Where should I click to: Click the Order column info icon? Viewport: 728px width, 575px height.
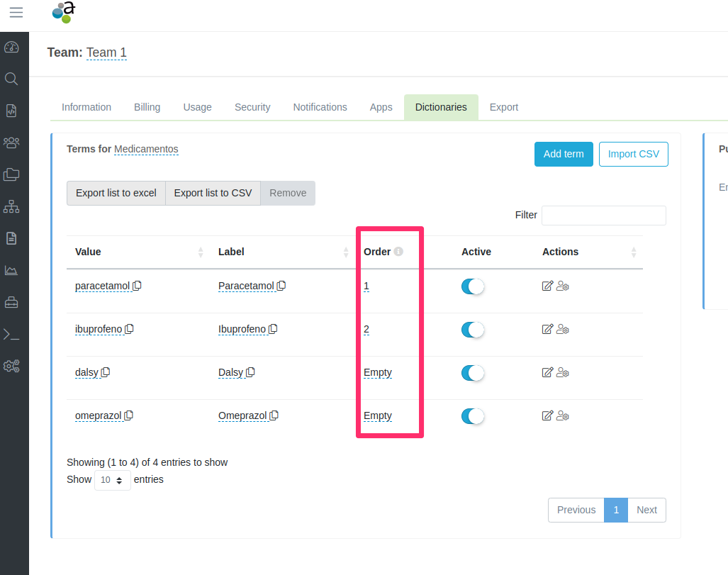(398, 252)
